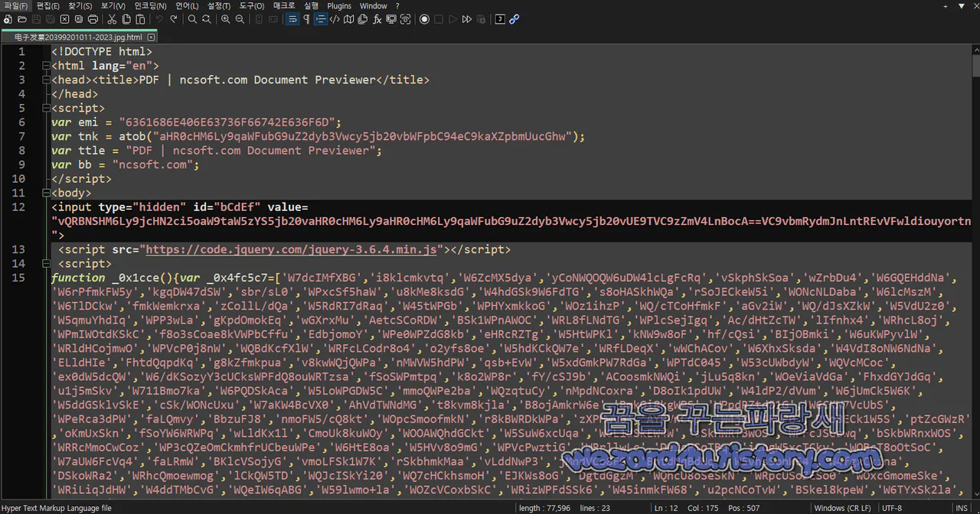The image size is (980, 514).
Task: Play back the recorded macro
Action: click(x=452, y=19)
